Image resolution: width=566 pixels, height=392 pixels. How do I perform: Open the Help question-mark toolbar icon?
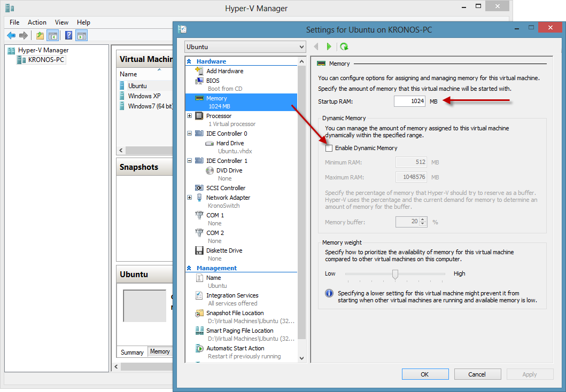68,35
